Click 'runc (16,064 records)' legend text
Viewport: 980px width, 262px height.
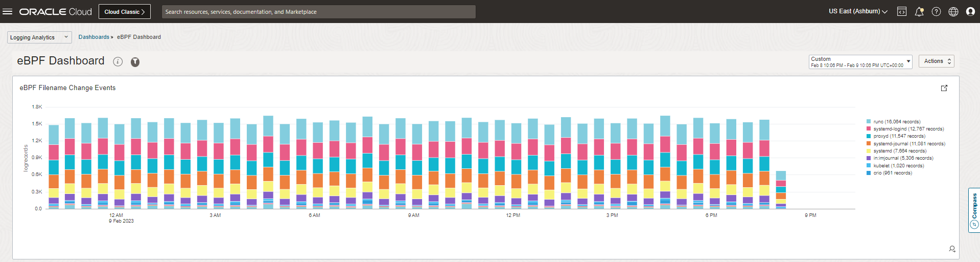point(897,122)
